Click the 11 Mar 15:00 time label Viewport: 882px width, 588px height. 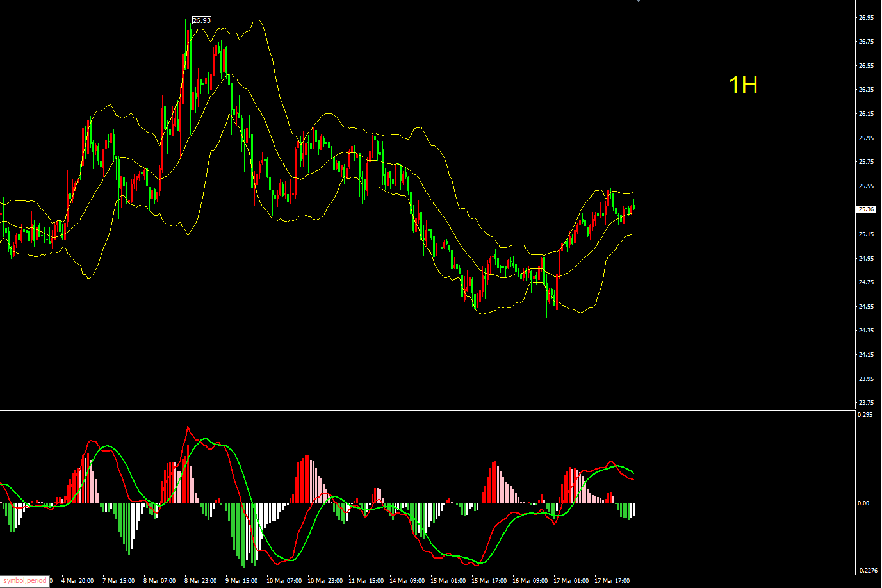[366, 581]
